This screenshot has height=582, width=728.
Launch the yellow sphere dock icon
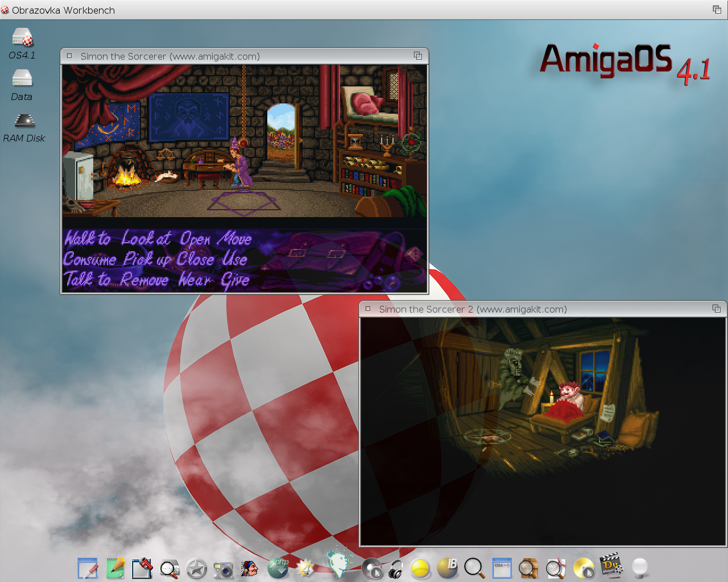(420, 569)
